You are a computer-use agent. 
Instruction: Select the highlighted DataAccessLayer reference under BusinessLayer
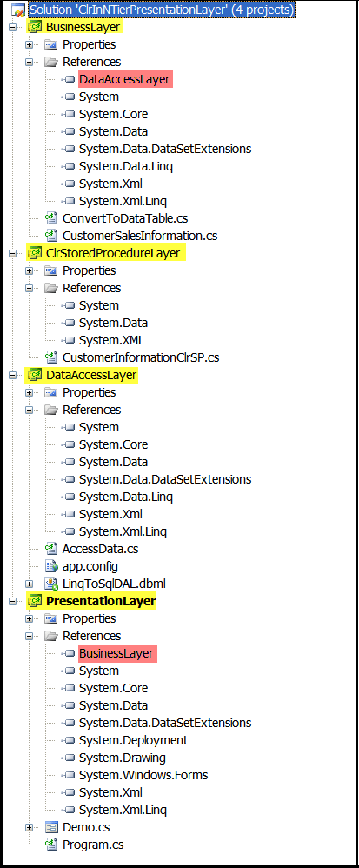(x=124, y=79)
